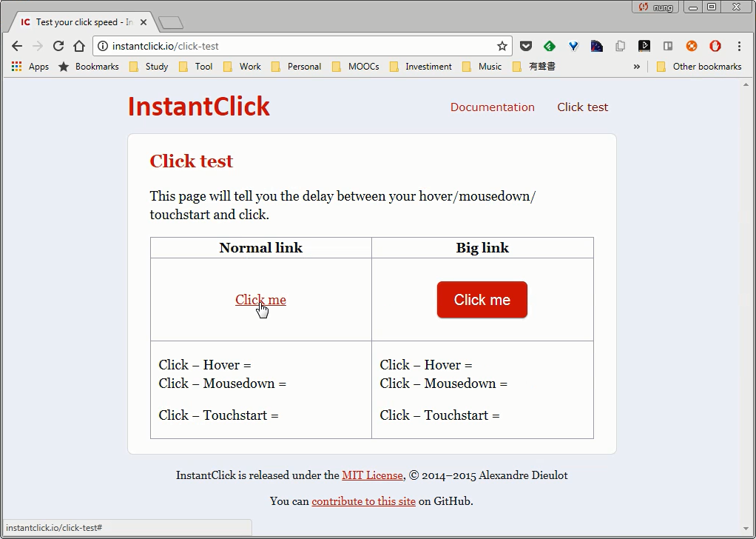Close the 'Test your click speed' tab
The height and width of the screenshot is (539, 756).
tap(144, 22)
